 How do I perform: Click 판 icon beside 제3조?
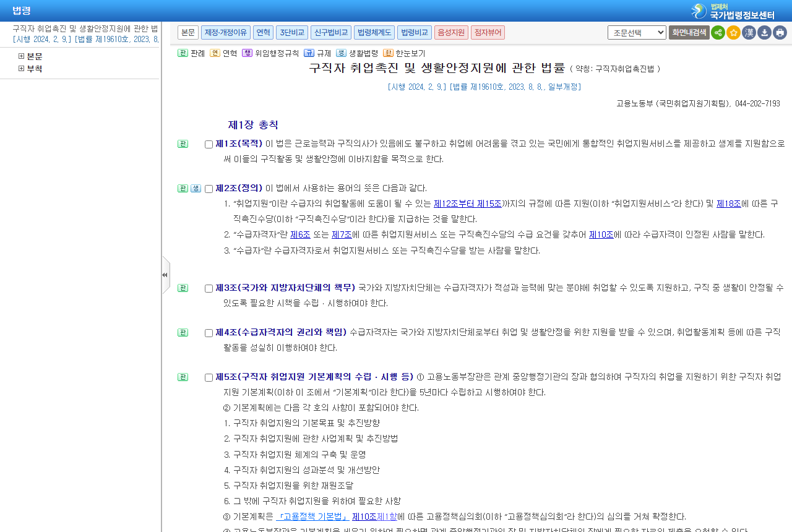[183, 288]
